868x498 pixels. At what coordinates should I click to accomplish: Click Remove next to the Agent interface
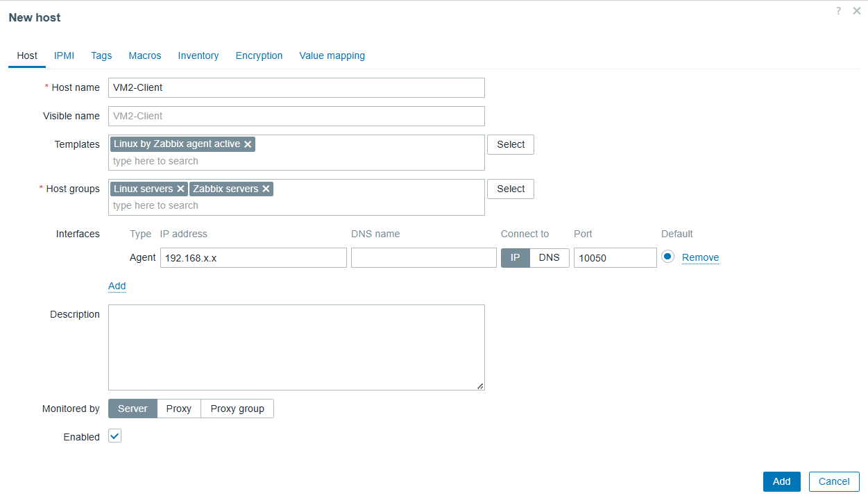(699, 257)
